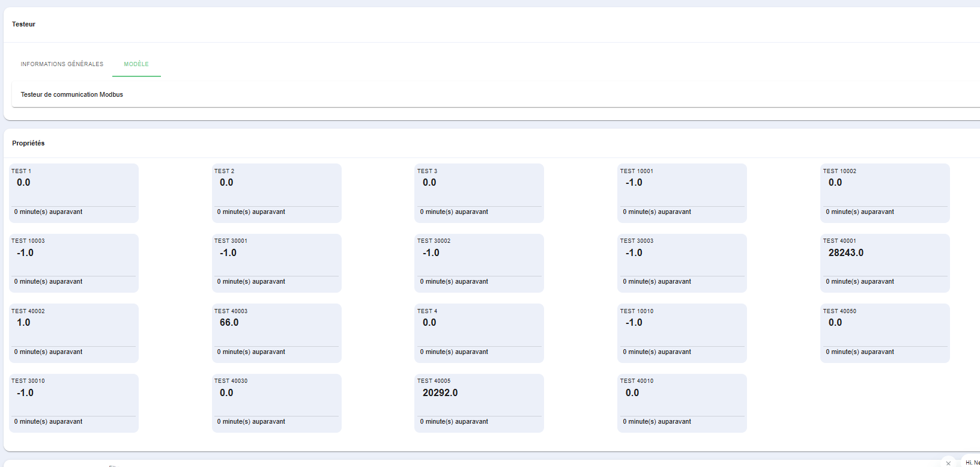Click the TEST 10003 property card
Screen dimensions: 980x467
[74, 263]
